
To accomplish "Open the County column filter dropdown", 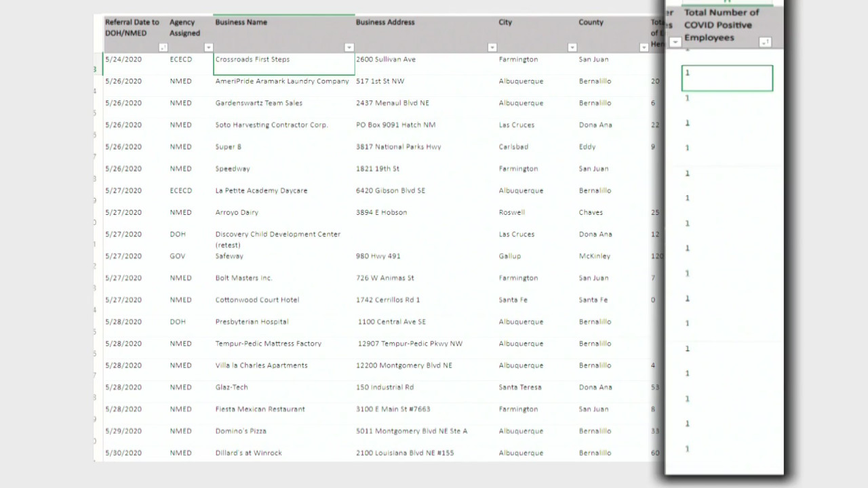I will (x=644, y=47).
